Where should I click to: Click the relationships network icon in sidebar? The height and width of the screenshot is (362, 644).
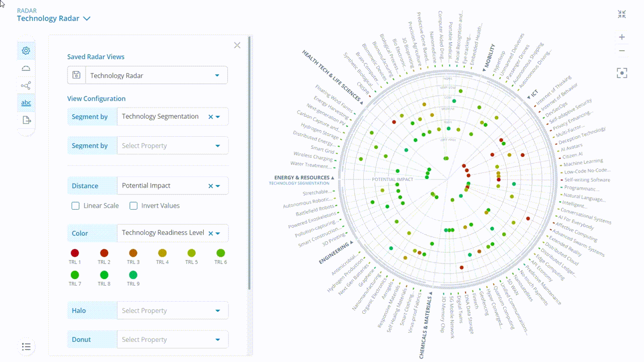26,85
